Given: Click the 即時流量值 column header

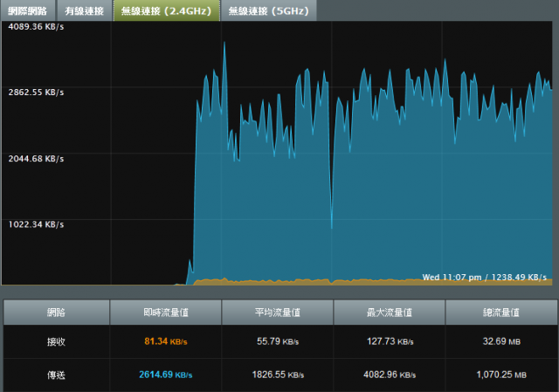Looking at the screenshot, I should (x=166, y=313).
